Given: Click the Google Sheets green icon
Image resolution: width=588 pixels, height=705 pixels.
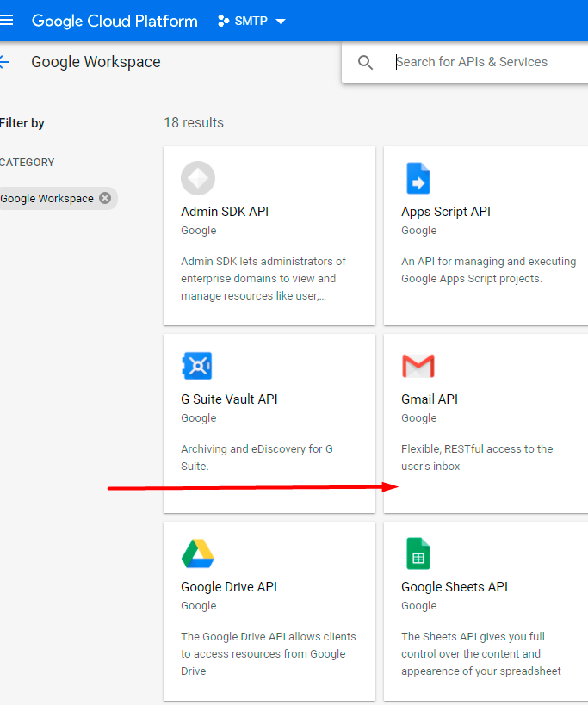Looking at the screenshot, I should pos(418,553).
